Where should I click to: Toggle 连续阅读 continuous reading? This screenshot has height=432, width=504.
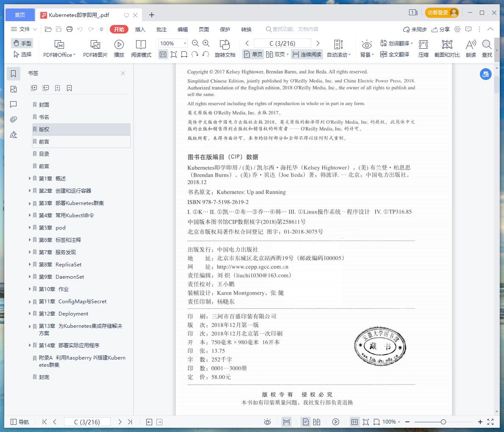click(307, 54)
